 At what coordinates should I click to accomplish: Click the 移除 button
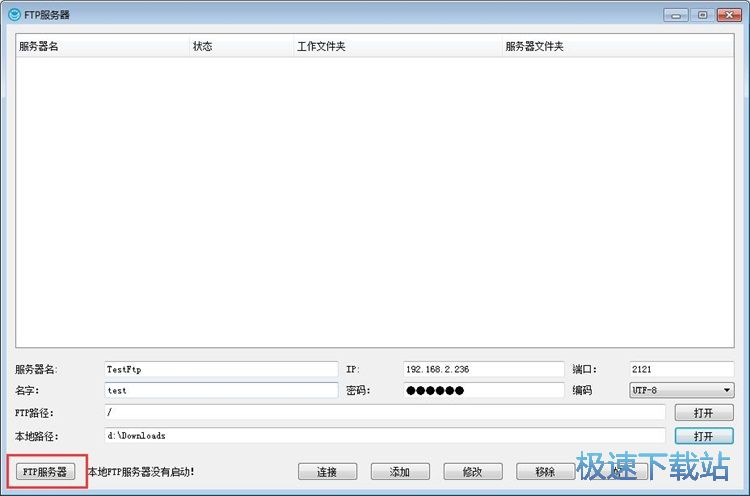pyautogui.click(x=545, y=472)
